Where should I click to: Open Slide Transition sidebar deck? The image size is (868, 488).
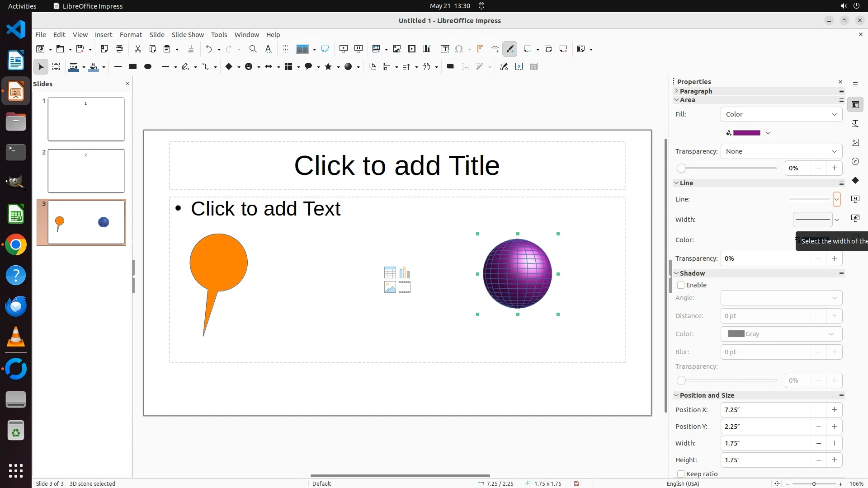click(855, 199)
